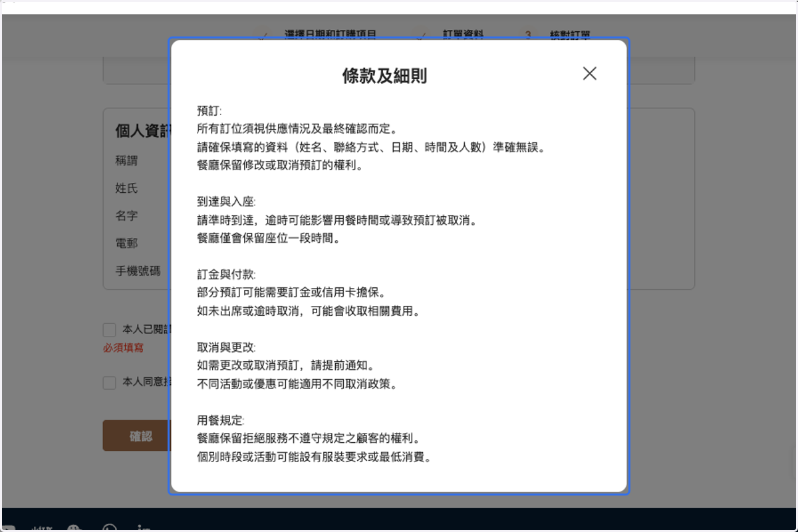This screenshot has width=798, height=532.
Task: Click the 訂金與付款: section heading
Action: 226,275
